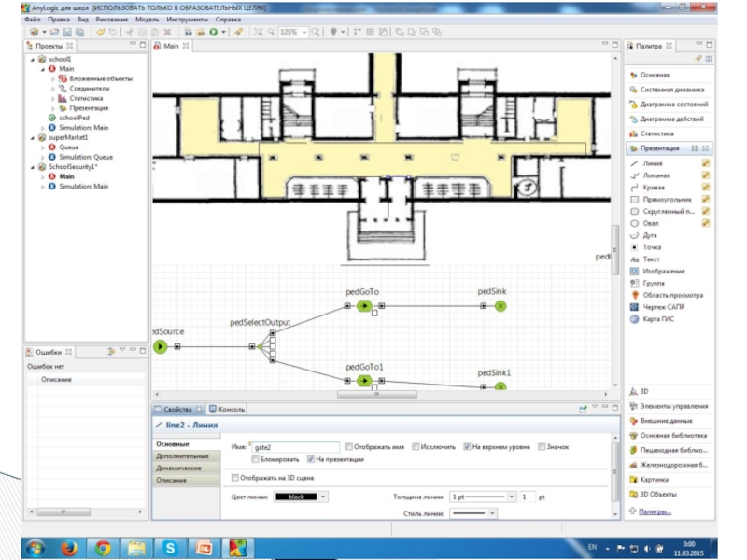Open the Динамические properties section
This screenshot has height=560, width=747.
pos(186,469)
